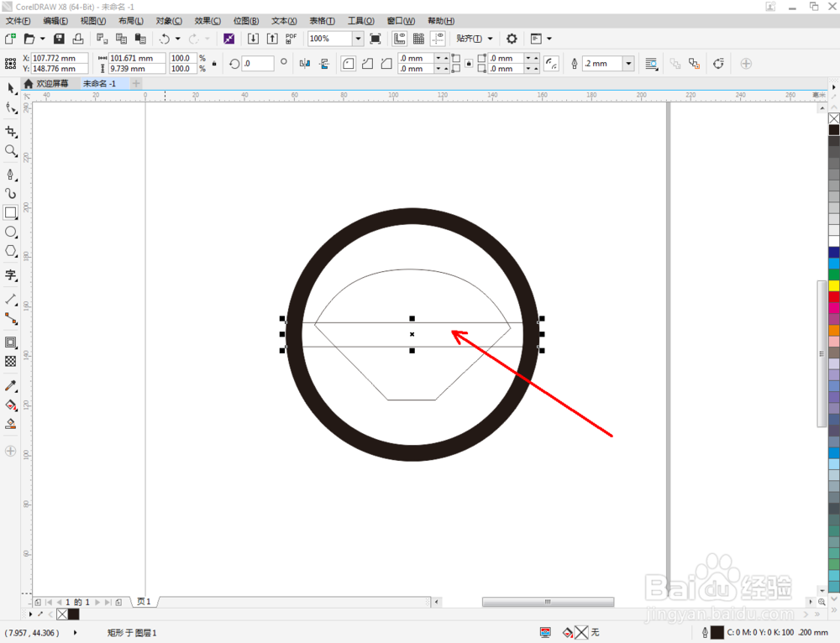Viewport: 840px width, 643px height.
Task: Open the outline width dropdown
Action: 629,64
